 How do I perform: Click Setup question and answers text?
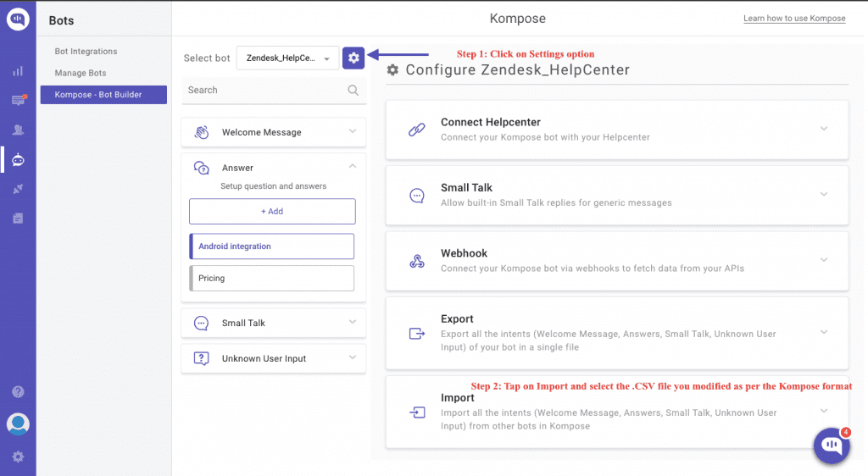(x=274, y=186)
